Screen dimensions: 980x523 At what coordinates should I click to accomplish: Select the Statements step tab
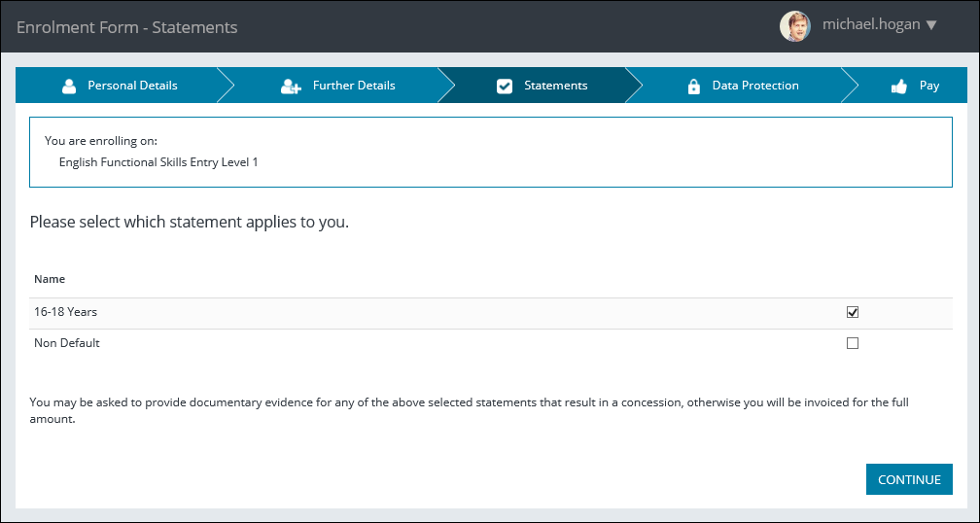[541, 86]
